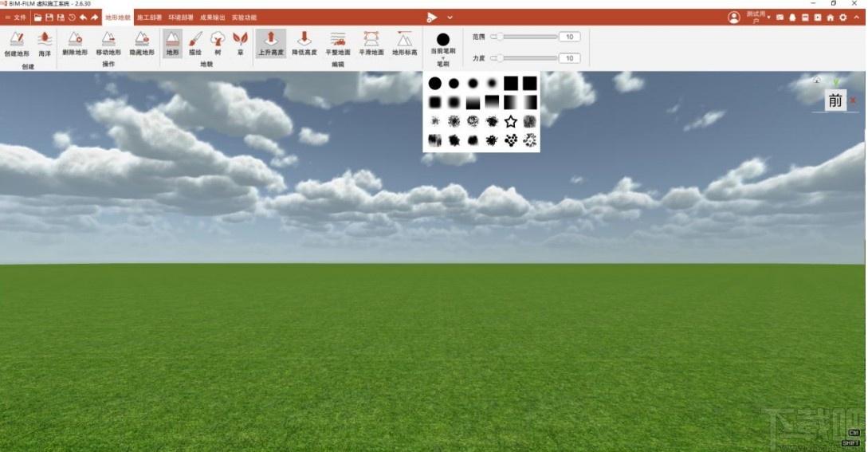The width and height of the screenshot is (868, 452).
Task: Click the 海洋 ocean tool icon
Action: [x=45, y=44]
